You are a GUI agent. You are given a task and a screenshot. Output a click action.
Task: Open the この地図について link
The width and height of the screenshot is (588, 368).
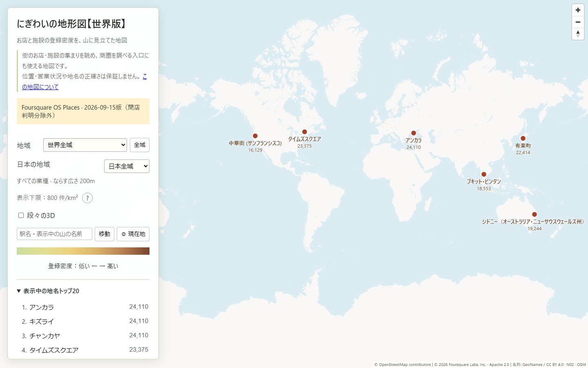[40, 87]
